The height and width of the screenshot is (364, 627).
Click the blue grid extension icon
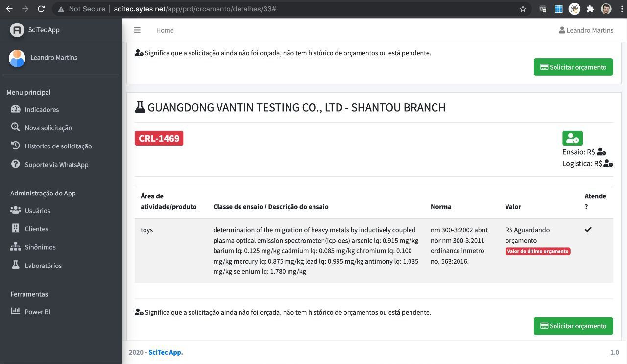coord(558,9)
